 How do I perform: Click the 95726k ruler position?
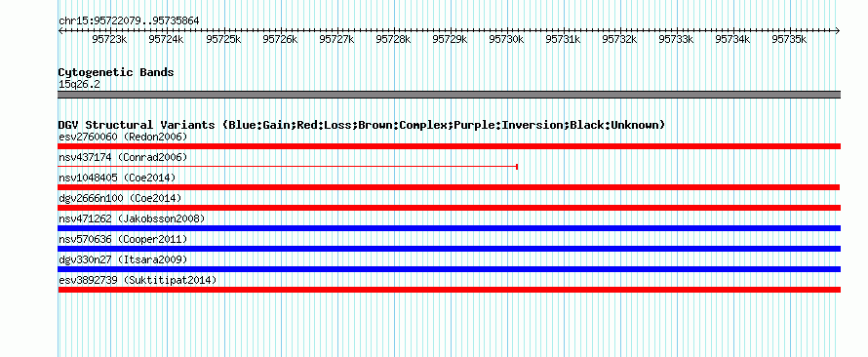[x=280, y=39]
